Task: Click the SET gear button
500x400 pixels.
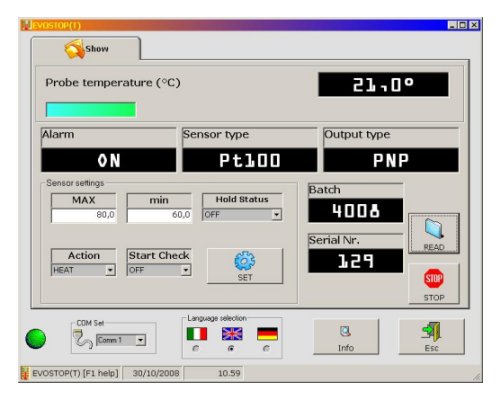Action: pyautogui.click(x=245, y=266)
